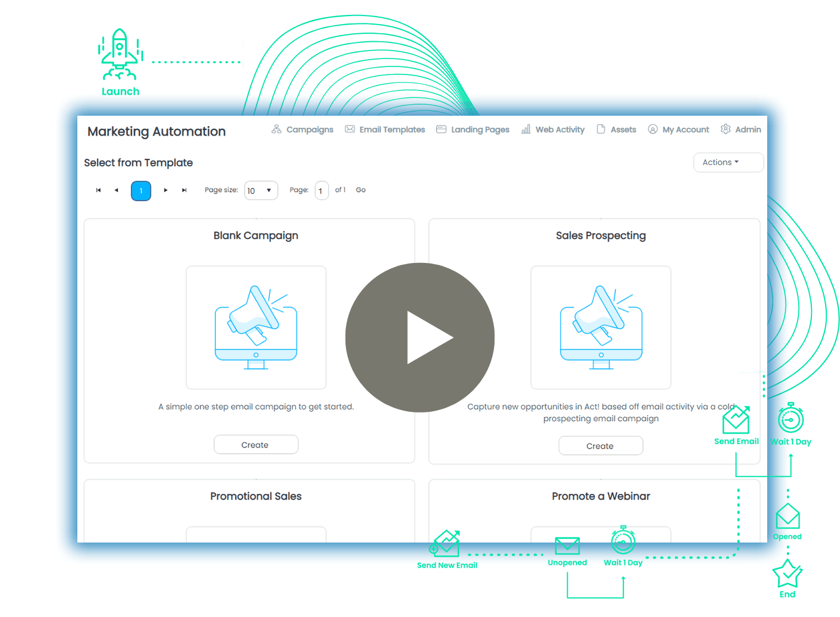Open Web Activity reports
Viewport: 840px width, 617px height.
[560, 129]
